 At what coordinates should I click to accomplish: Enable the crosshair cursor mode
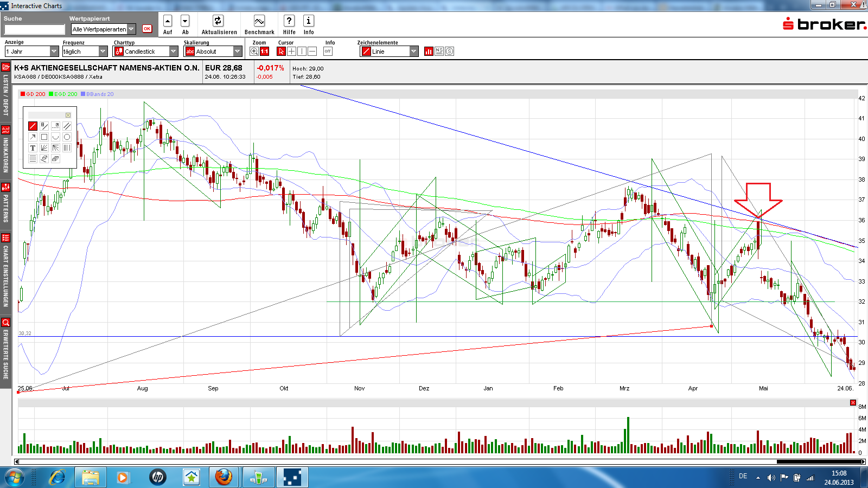tap(291, 52)
